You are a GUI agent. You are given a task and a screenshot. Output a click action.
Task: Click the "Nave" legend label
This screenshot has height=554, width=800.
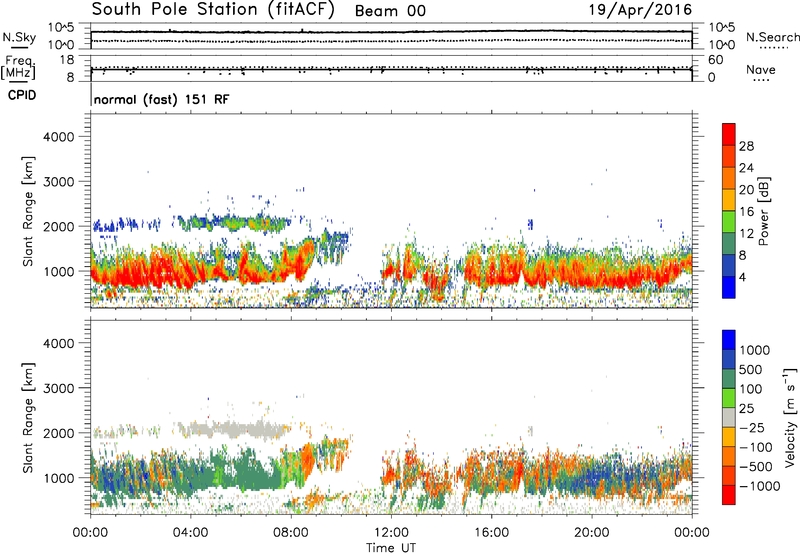point(761,69)
